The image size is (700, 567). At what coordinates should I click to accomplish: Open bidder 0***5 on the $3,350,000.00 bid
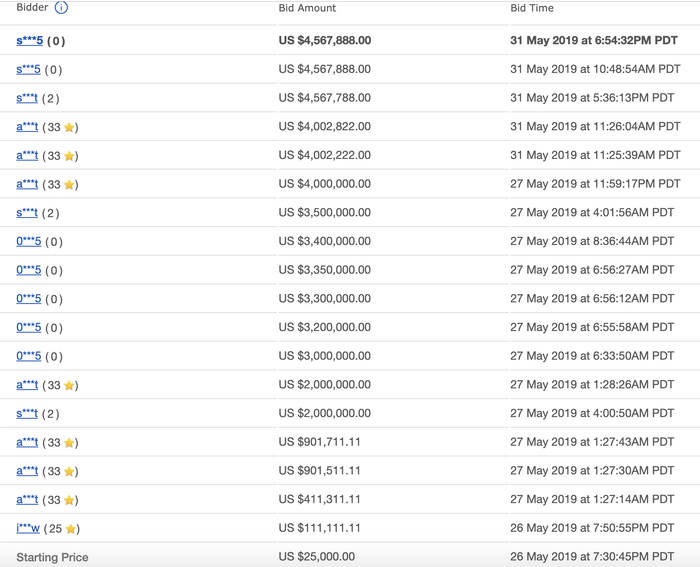(28, 270)
